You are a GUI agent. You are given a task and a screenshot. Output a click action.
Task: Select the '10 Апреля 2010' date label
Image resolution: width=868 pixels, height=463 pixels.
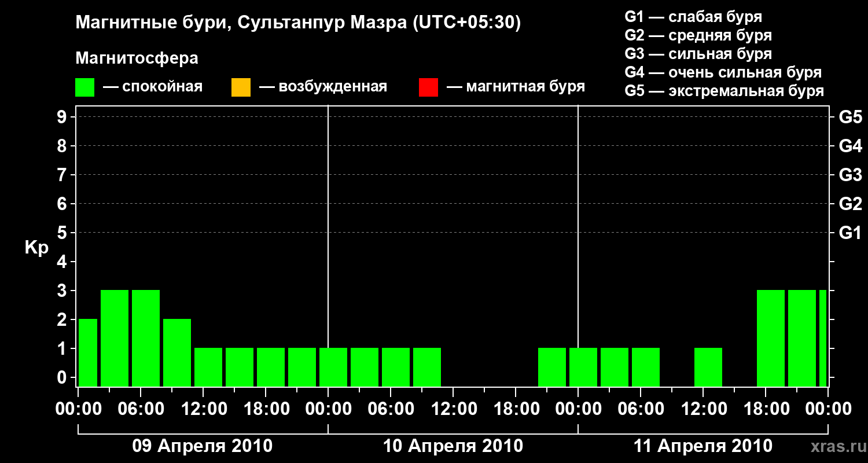[453, 446]
